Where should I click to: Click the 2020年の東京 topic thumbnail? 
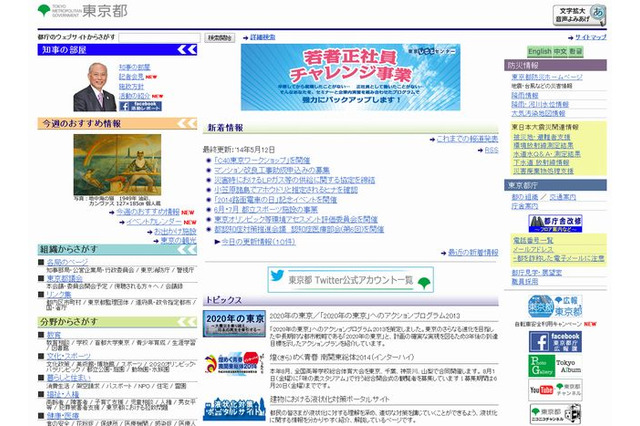pos(234,324)
